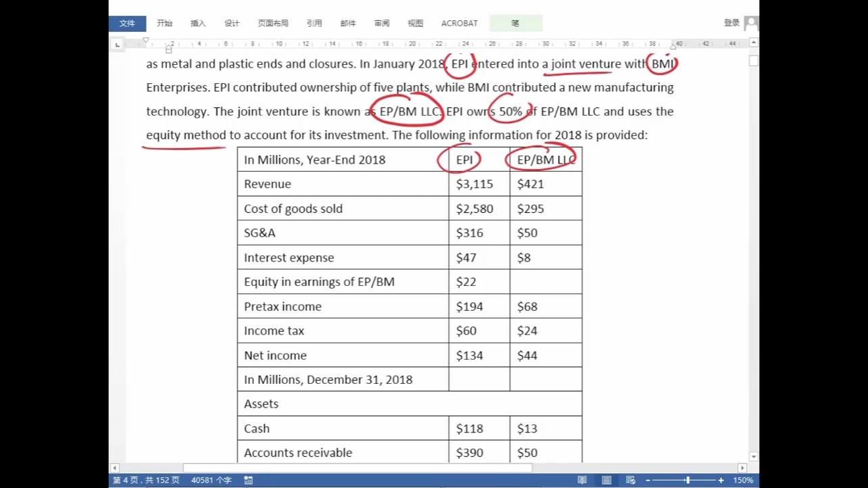
Task: Select Print Layout view icon
Action: click(x=606, y=480)
